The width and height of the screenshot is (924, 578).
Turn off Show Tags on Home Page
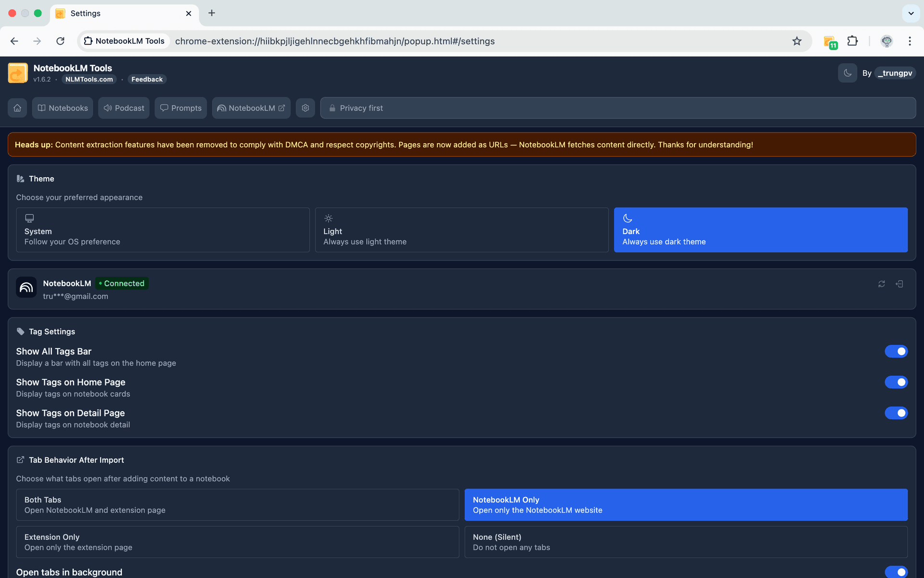(x=896, y=382)
